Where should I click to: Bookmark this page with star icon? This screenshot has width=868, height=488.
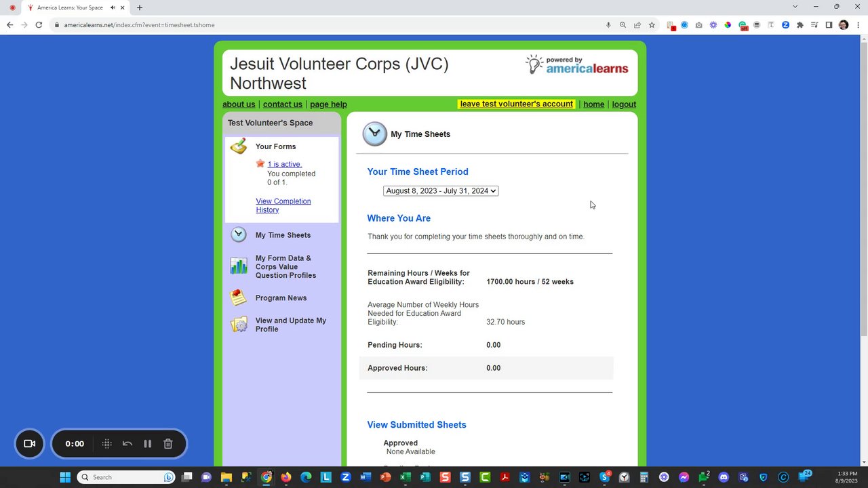[652, 25]
